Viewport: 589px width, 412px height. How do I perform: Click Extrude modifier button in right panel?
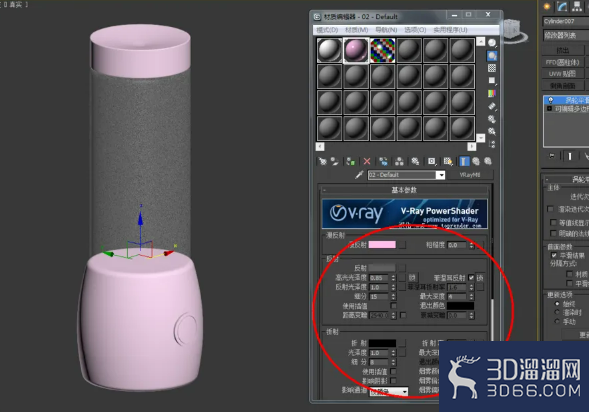pos(563,50)
